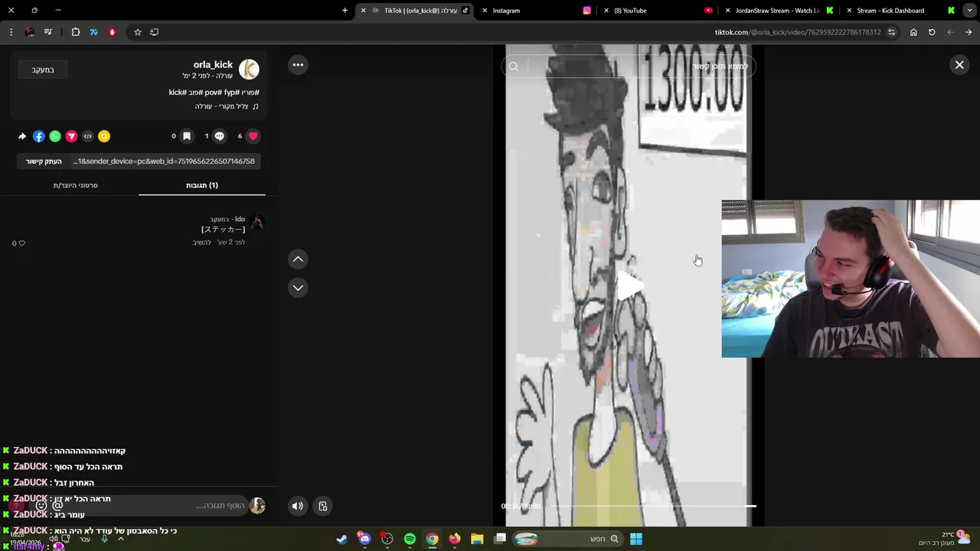The image size is (980, 551).
Task: Click the red paper-plane send icon
Action: (71, 136)
